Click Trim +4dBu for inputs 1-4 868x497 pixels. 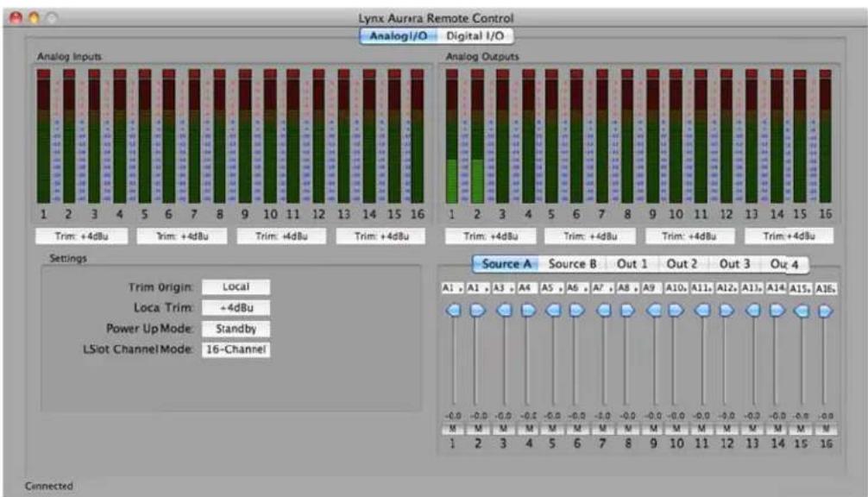point(82,236)
